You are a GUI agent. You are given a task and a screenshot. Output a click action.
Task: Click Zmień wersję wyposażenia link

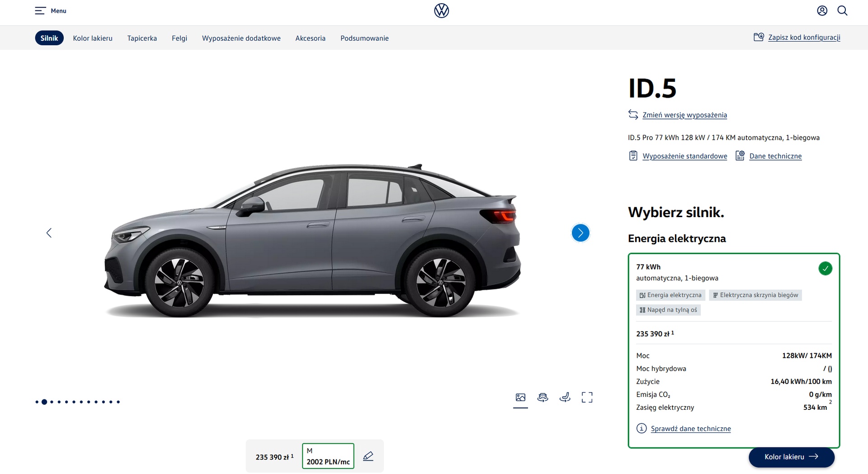pos(684,115)
